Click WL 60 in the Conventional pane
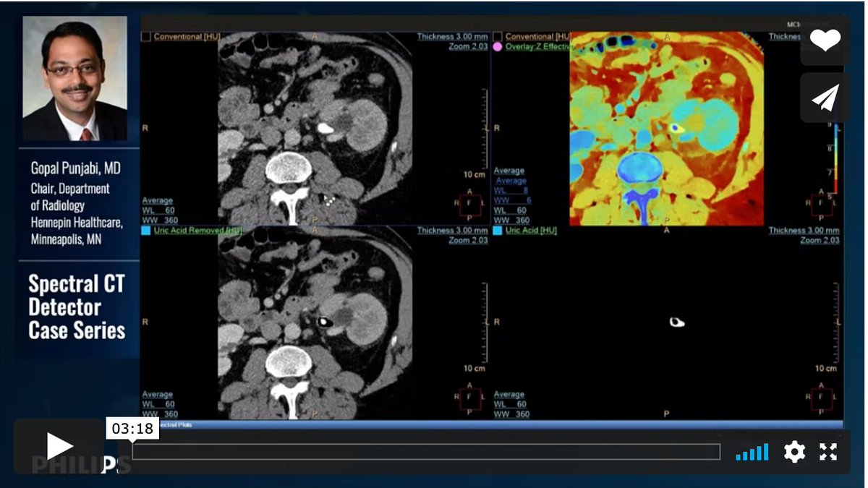Screen dimensions: 868x488 pyautogui.click(x=158, y=210)
